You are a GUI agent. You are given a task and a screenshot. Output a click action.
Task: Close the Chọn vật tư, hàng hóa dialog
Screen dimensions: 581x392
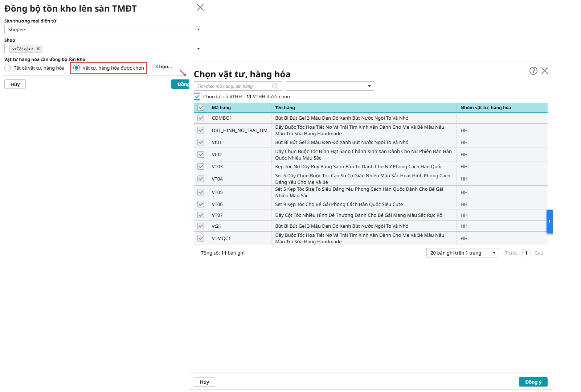(545, 71)
